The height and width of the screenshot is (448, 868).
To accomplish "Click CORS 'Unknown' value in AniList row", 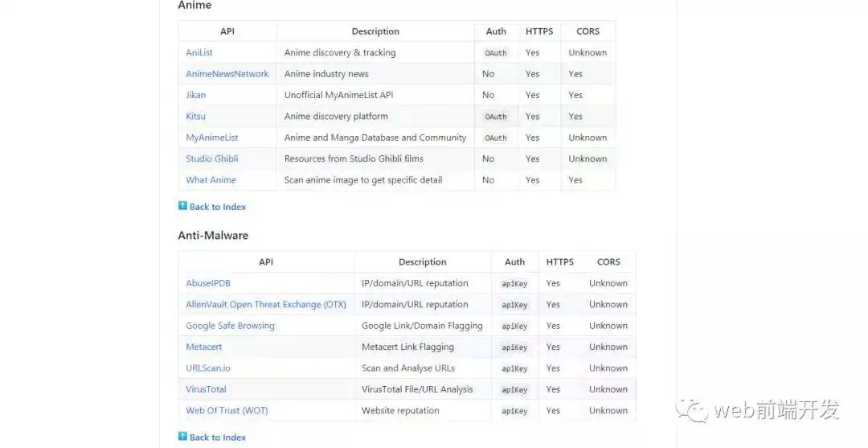I will click(588, 52).
